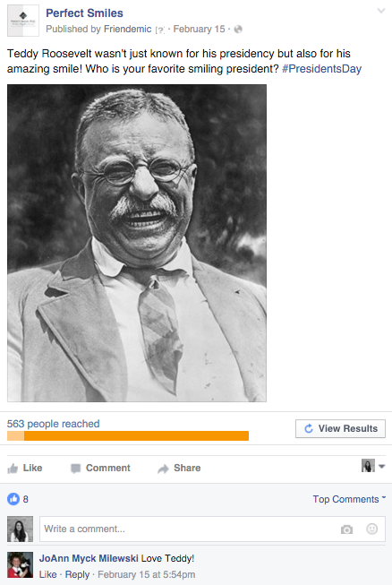Click the View Results button
392x585 pixels.
pos(340,428)
